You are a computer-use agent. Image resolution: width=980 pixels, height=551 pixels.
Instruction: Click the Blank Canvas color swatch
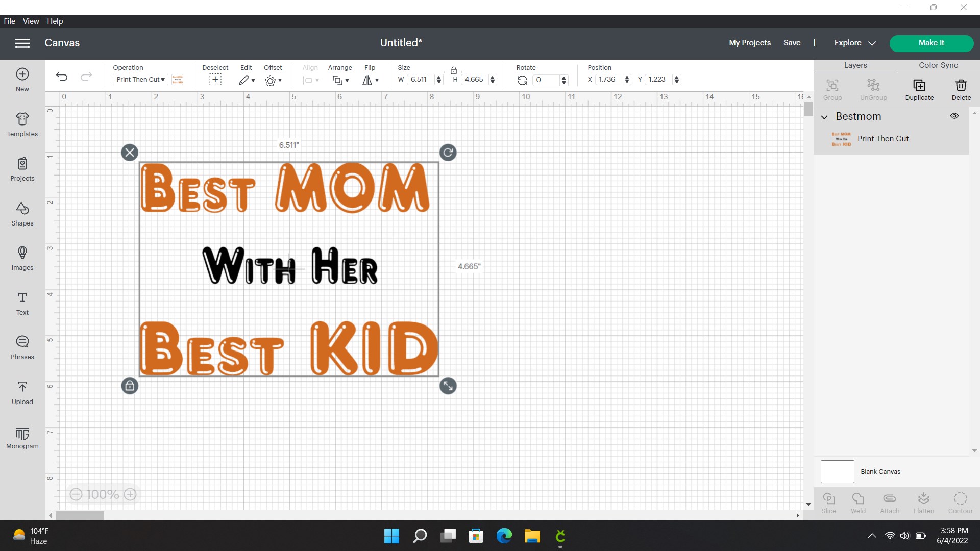point(837,471)
